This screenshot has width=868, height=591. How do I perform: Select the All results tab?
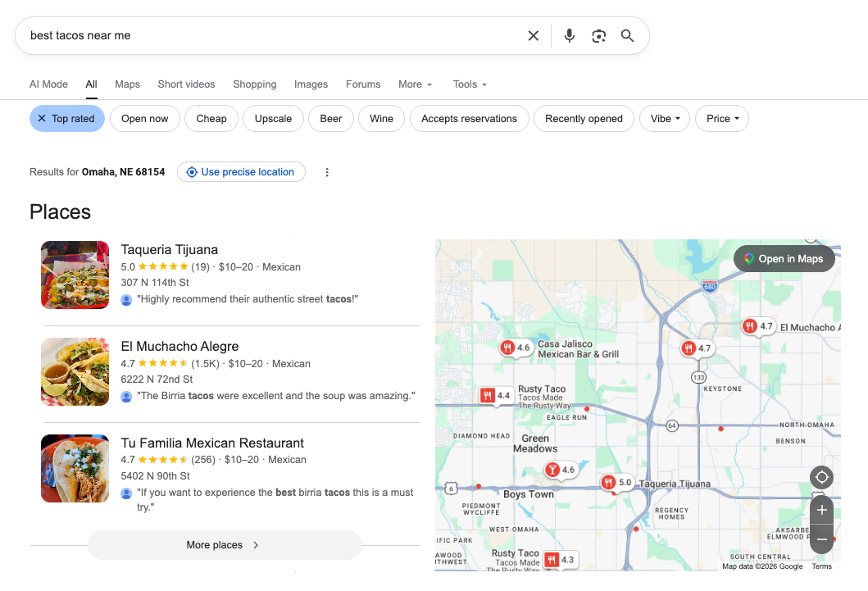click(91, 84)
